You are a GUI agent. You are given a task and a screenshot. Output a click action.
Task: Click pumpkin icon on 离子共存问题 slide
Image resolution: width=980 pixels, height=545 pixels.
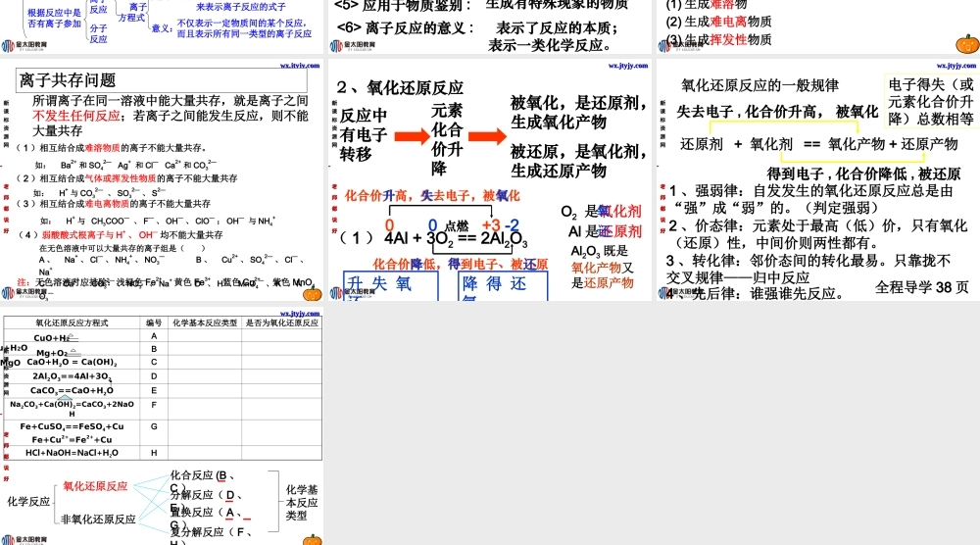313,293
